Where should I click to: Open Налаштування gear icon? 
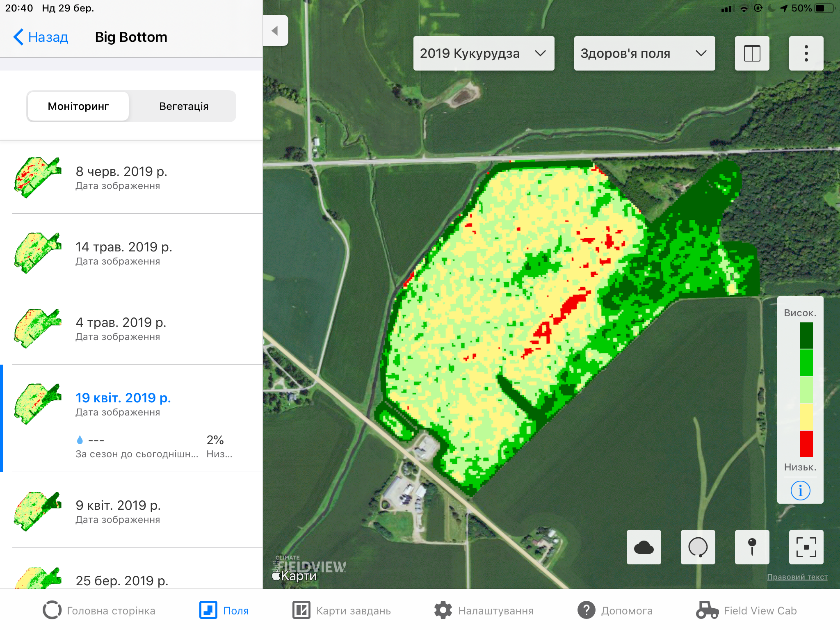(x=443, y=610)
